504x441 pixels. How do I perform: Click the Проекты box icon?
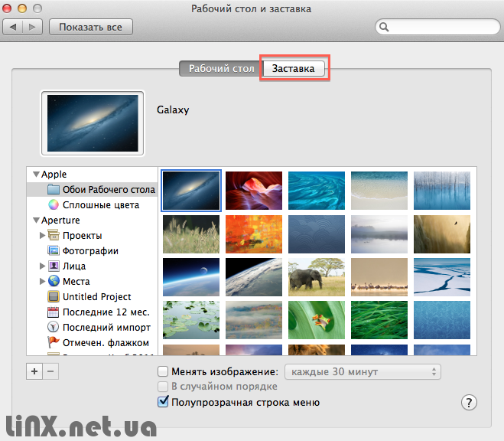point(54,235)
